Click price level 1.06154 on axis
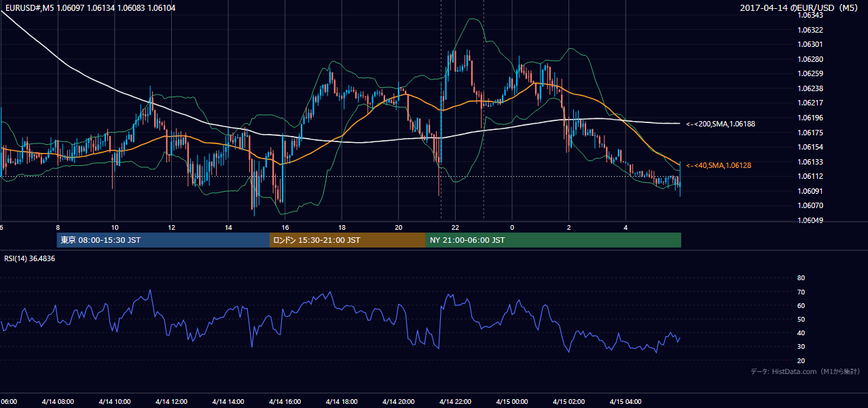 point(810,147)
